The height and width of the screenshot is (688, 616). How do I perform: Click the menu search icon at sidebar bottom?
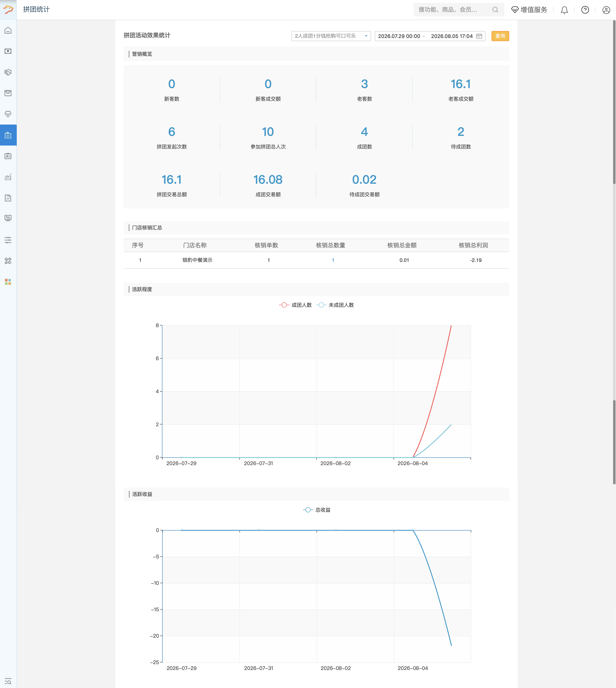pos(8,681)
